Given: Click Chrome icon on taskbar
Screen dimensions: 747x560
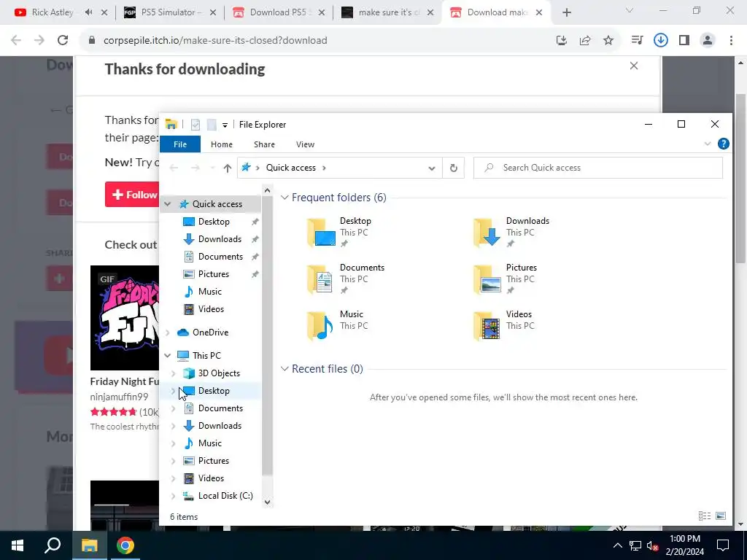Looking at the screenshot, I should 125,545.
